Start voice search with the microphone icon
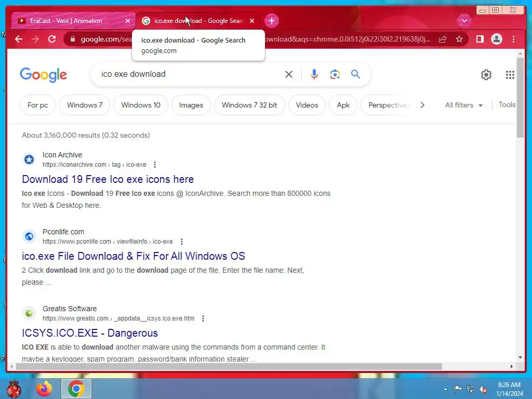Screen dimensions: 532x399 pos(314,74)
